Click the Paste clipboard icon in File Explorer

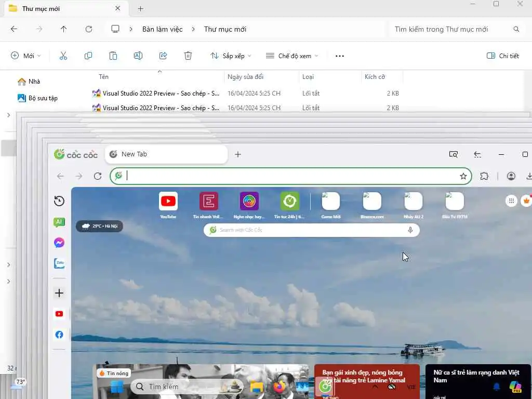[x=113, y=56]
